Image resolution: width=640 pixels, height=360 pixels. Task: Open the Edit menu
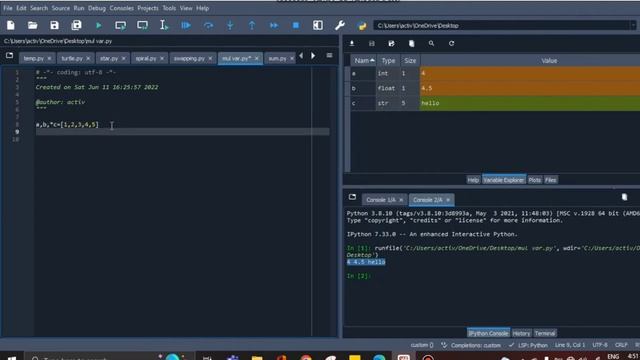tap(21, 8)
